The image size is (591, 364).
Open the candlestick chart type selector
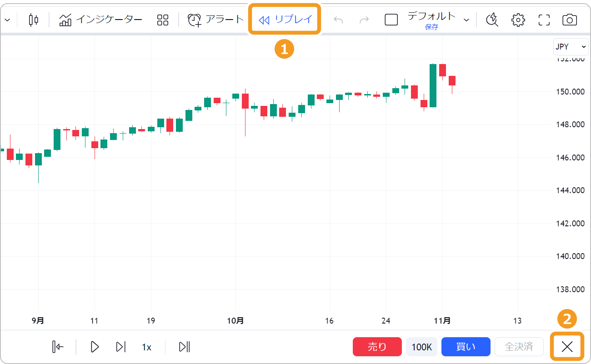click(x=33, y=20)
